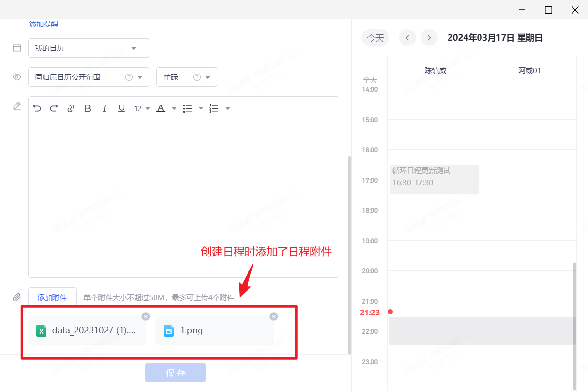588x391 pixels.
Task: Click the 全天 all-day label
Action: point(370,80)
